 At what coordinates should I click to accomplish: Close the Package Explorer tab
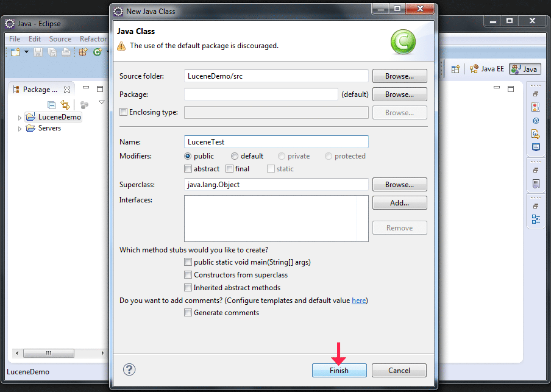[x=67, y=90]
